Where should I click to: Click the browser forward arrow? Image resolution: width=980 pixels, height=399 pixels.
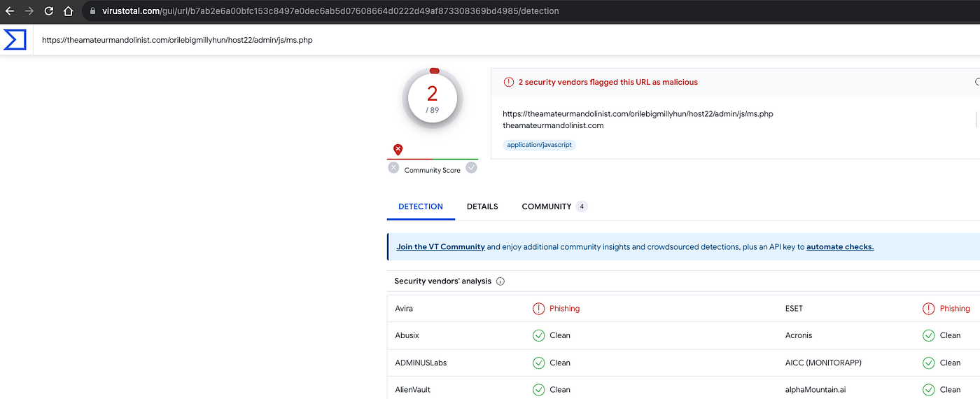tap(29, 11)
